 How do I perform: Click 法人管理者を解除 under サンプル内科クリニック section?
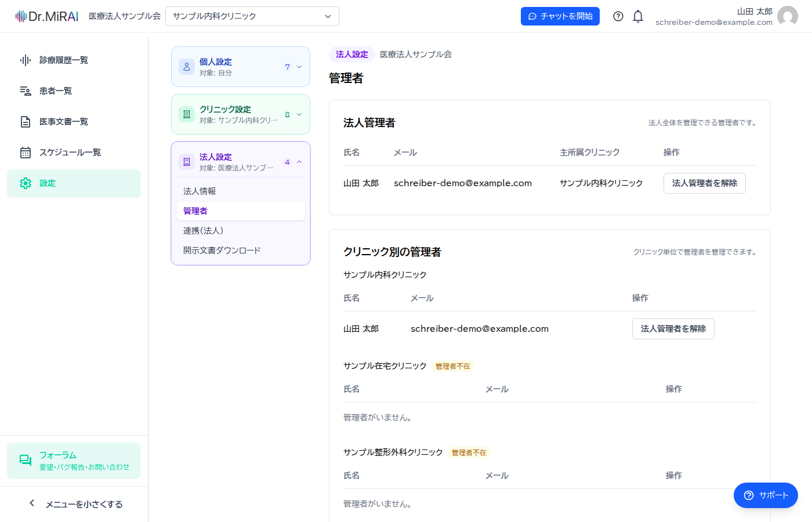673,329
